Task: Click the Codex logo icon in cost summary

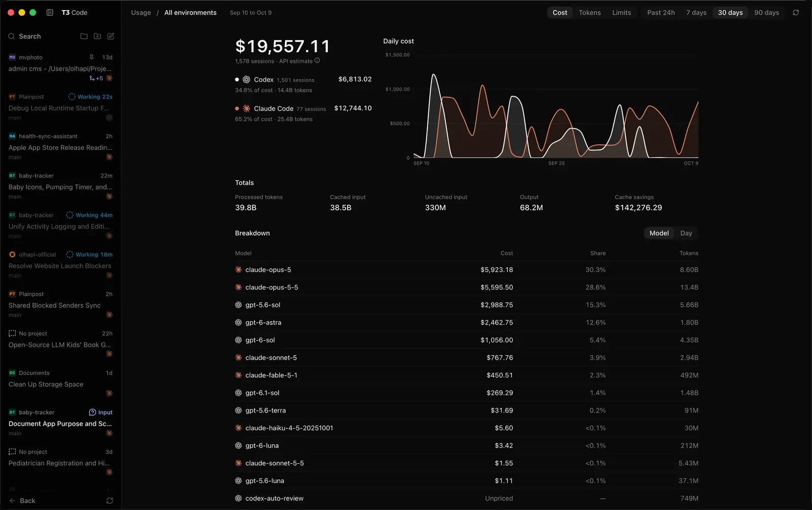Action: pyautogui.click(x=247, y=80)
